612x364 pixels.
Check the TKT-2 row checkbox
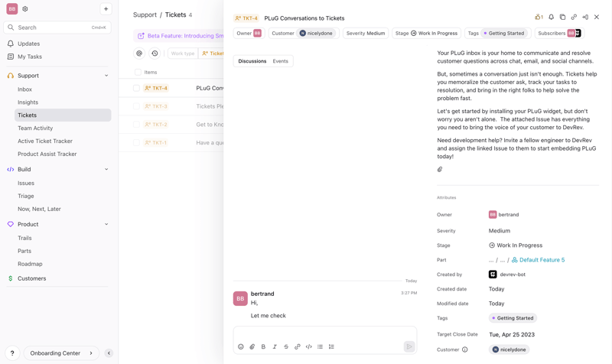click(136, 125)
